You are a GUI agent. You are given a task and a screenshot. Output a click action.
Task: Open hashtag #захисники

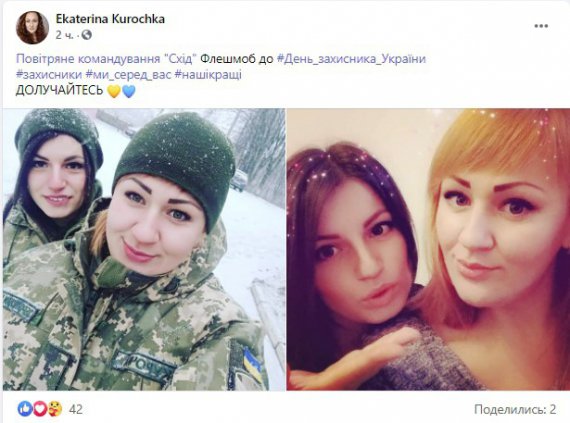49,75
